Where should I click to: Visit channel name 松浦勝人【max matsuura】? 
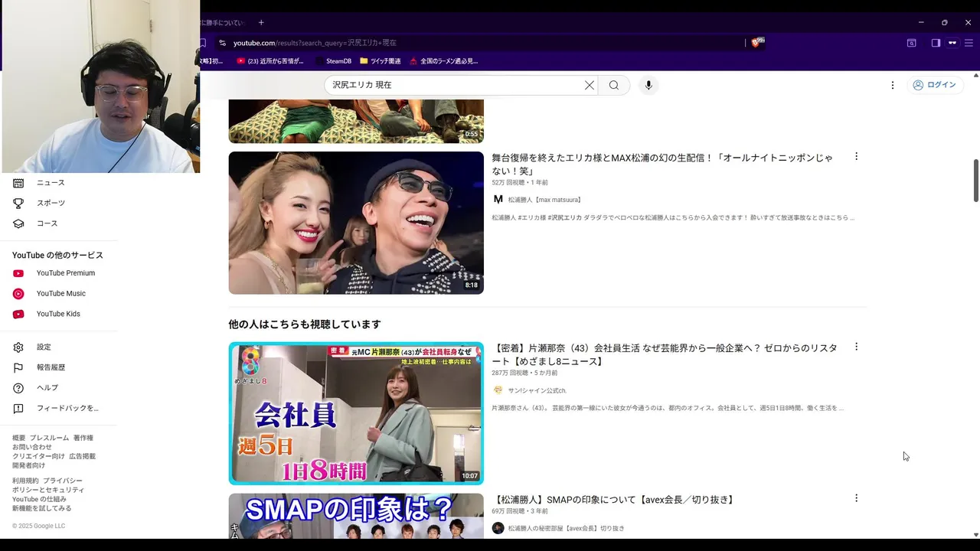click(544, 200)
